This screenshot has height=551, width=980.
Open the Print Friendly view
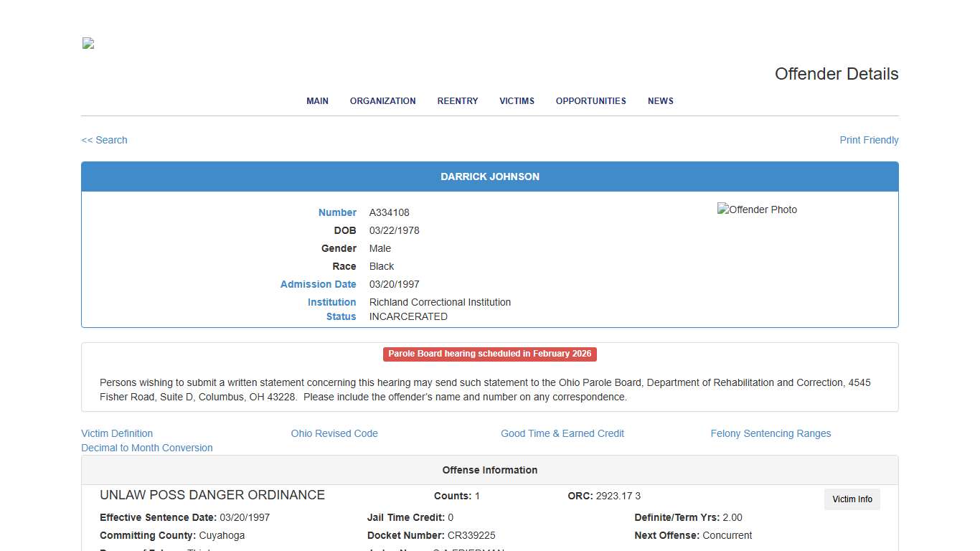coord(869,140)
